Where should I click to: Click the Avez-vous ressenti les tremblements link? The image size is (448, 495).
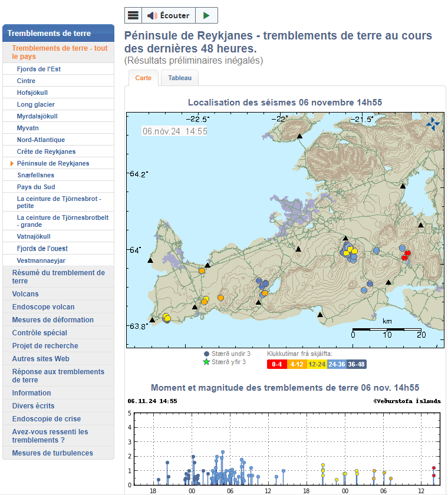(50, 436)
